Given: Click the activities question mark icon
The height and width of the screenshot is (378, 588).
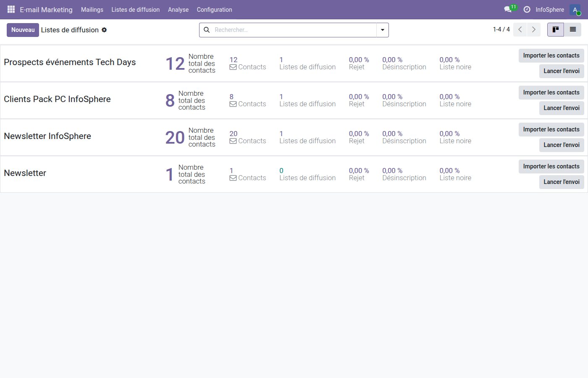Looking at the screenshot, I should (527, 9).
